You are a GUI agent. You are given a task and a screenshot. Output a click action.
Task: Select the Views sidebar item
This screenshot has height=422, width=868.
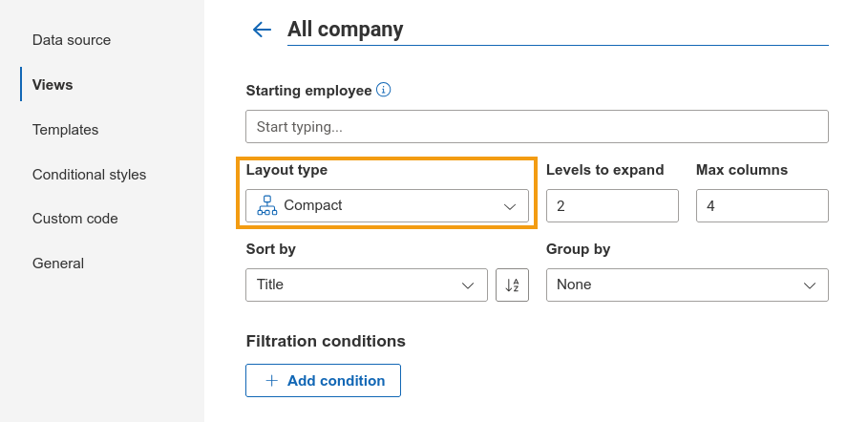click(53, 85)
